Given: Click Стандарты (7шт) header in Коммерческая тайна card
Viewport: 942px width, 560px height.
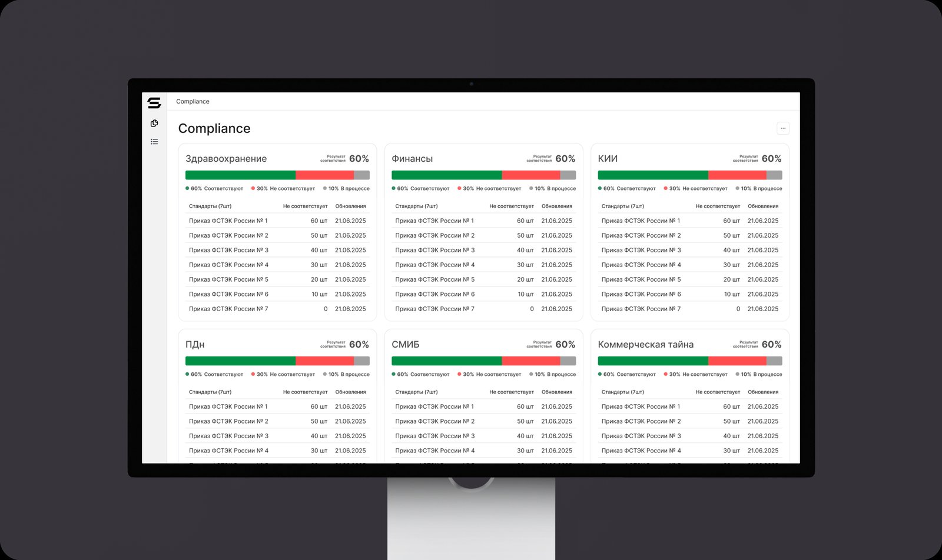Looking at the screenshot, I should pyautogui.click(x=623, y=392).
